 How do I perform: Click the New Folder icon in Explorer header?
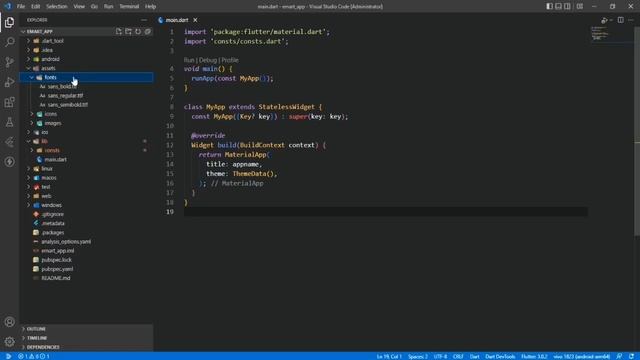128,31
